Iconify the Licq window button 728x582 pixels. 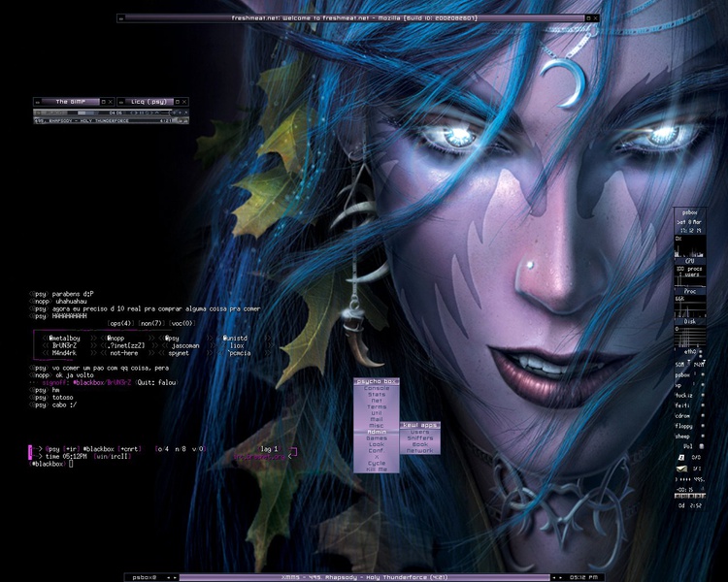(121, 102)
